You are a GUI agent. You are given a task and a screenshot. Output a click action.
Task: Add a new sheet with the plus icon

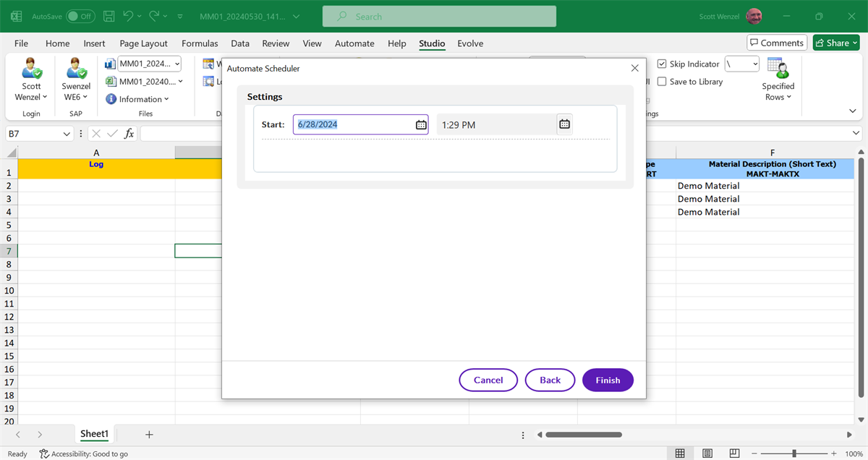[149, 434]
